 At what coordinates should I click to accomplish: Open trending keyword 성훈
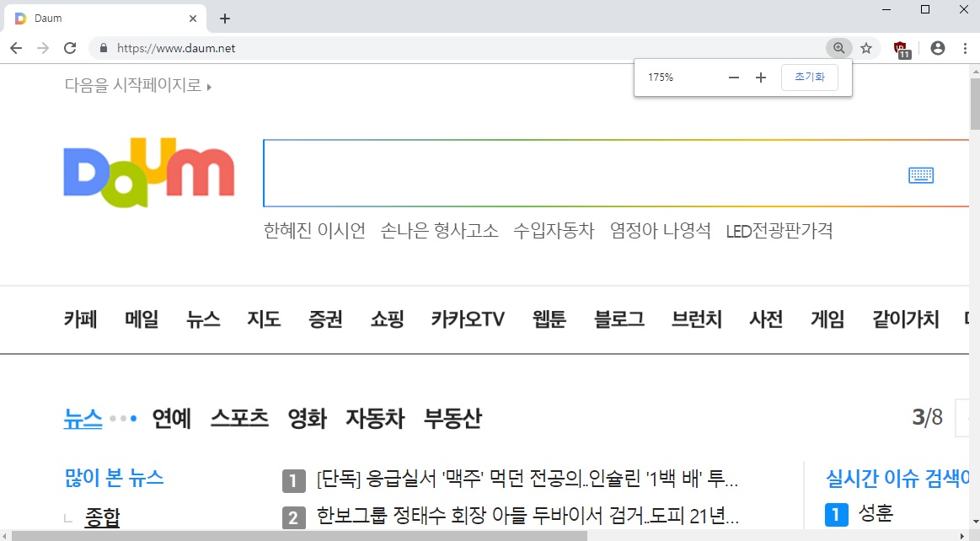(x=876, y=513)
